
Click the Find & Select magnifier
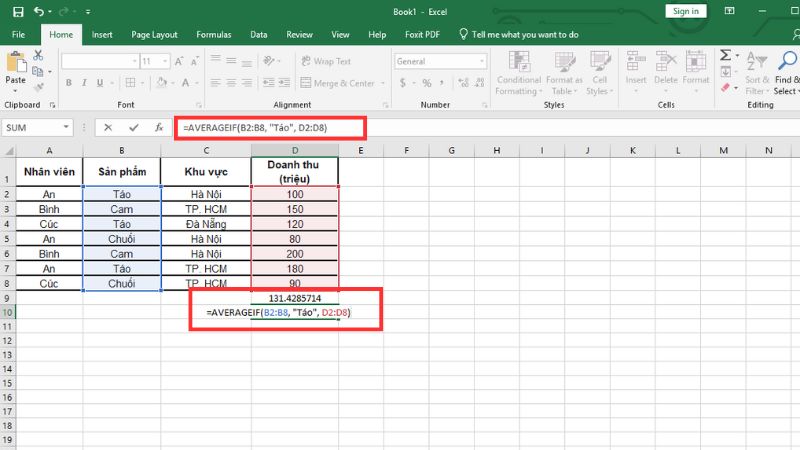coord(787,60)
